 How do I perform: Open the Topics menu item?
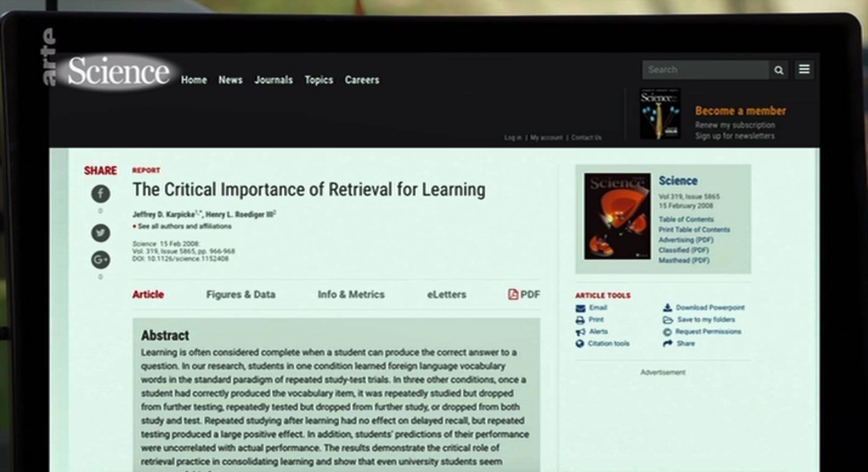319,80
